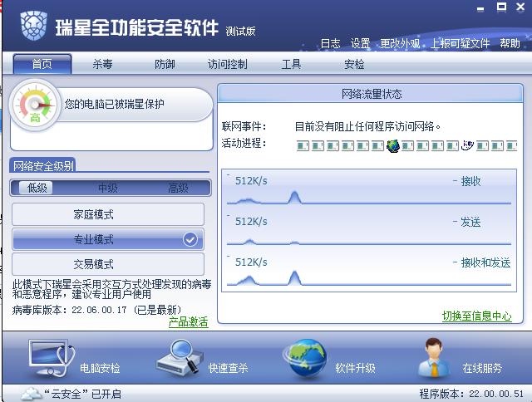
Task: Click 切换至信息中心 link
Action: 476,316
